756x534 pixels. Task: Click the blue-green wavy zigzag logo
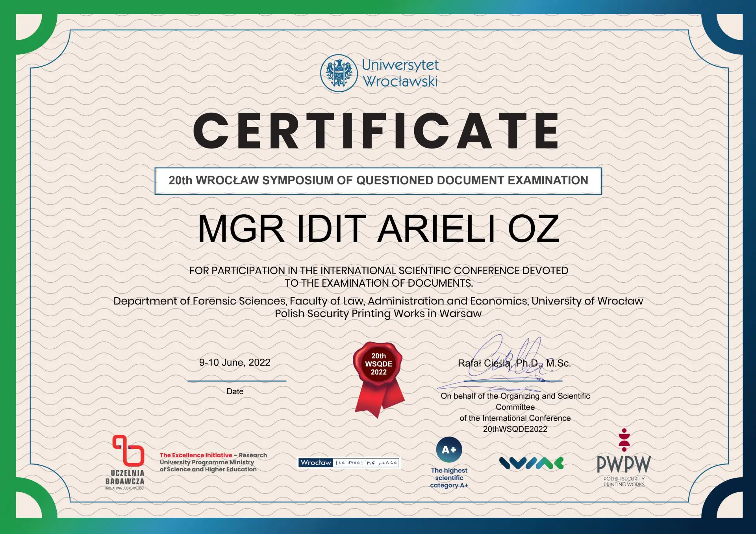point(531,463)
